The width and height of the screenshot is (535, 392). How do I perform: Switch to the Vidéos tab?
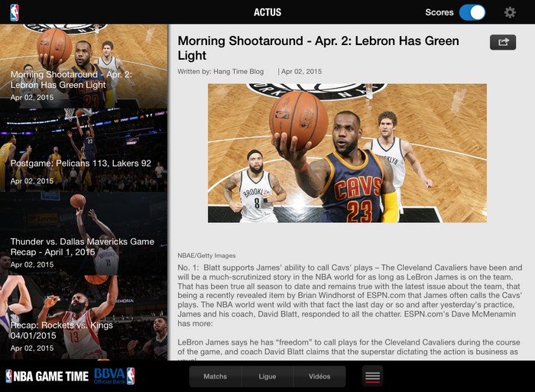[319, 376]
